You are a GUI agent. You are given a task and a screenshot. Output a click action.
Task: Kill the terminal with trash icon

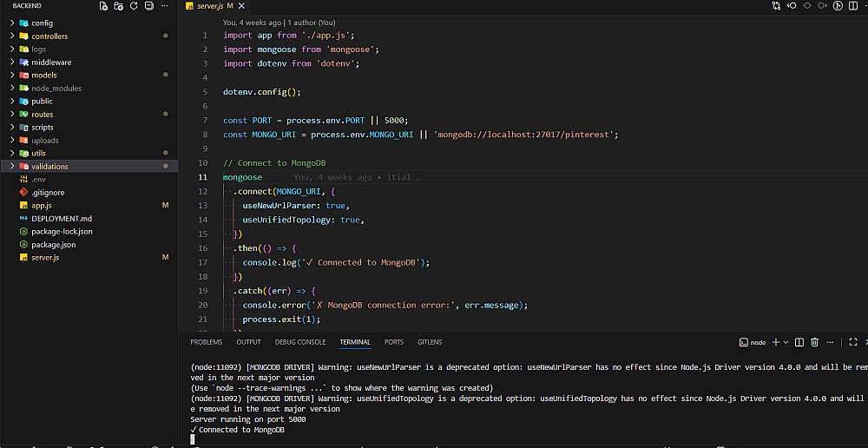(815, 342)
